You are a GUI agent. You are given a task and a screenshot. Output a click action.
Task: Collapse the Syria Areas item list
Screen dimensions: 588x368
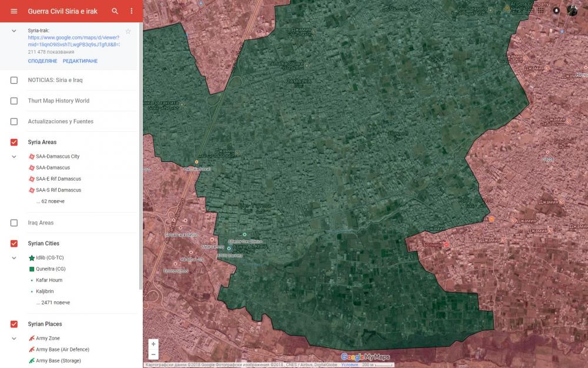click(x=14, y=157)
